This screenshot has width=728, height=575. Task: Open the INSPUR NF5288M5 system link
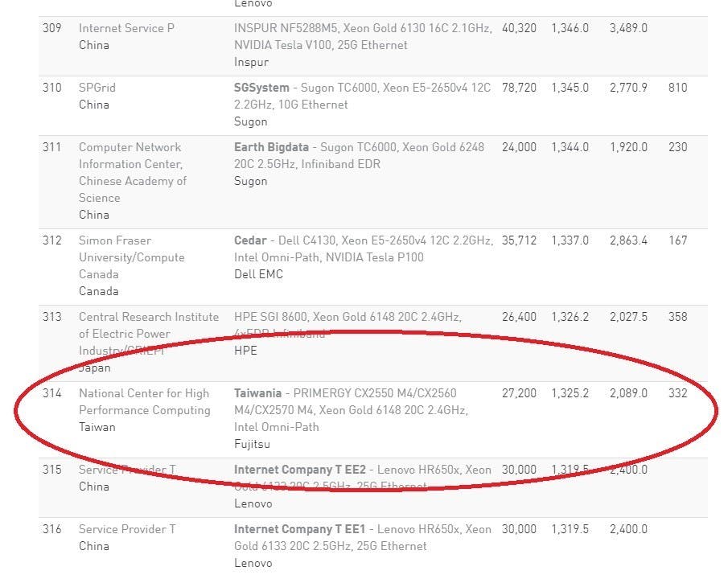coord(363,36)
